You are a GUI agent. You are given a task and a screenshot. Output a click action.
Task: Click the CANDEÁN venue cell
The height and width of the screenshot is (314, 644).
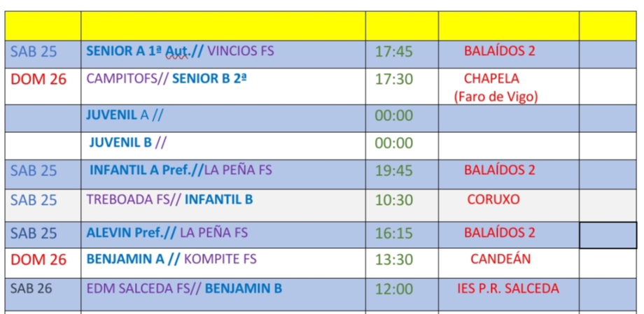coord(500,259)
